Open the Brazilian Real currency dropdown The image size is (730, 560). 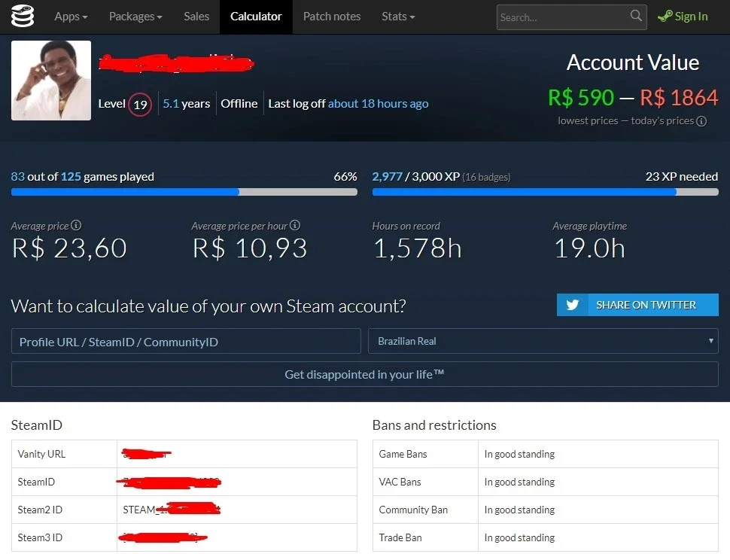(x=543, y=341)
